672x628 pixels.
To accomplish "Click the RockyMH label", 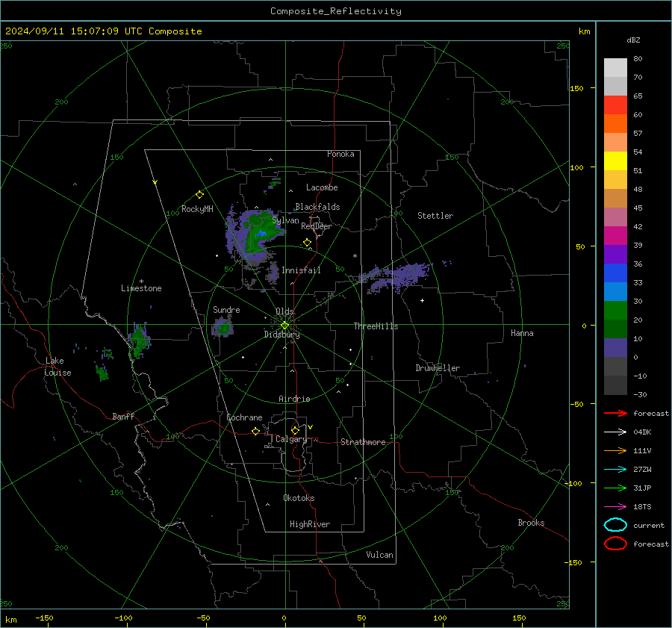I will pos(197,209).
